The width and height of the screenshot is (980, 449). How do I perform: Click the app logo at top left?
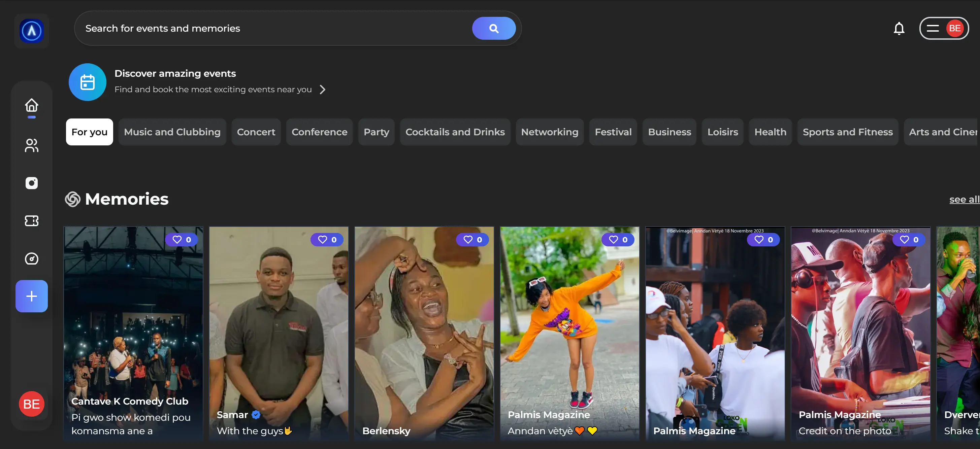click(32, 30)
